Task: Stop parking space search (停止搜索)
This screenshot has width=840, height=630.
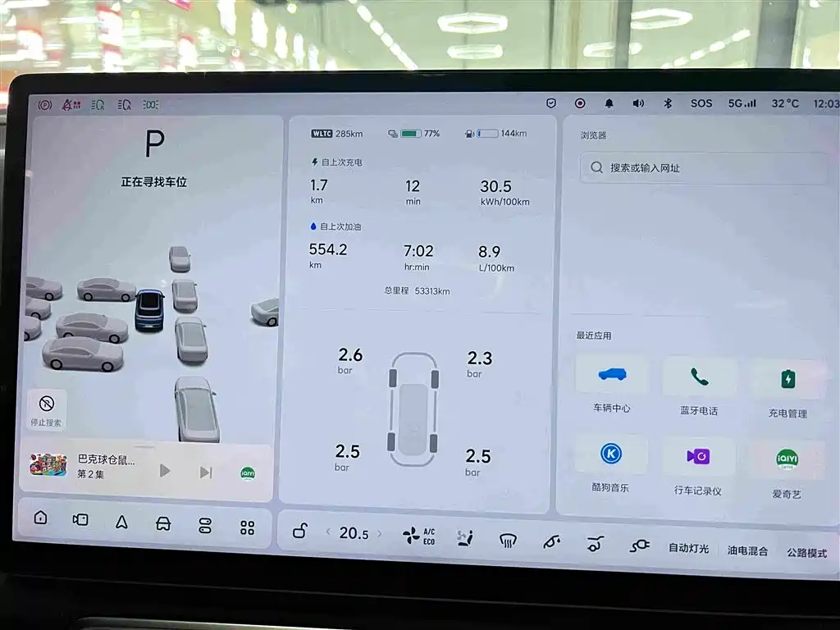Action: (47, 410)
